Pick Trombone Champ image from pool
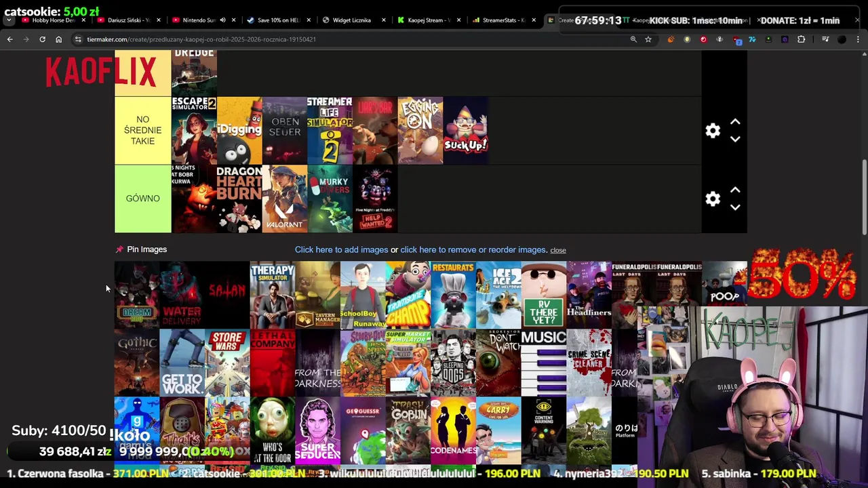The image size is (868, 488). tap(408, 295)
